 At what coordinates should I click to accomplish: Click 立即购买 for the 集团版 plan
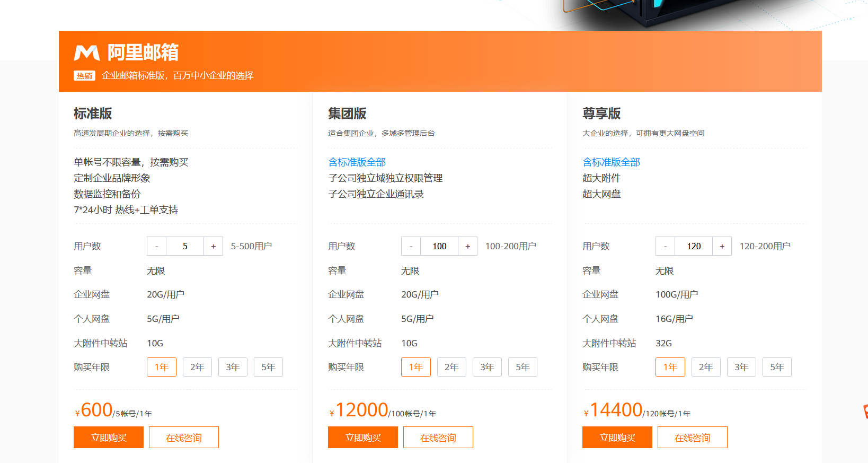363,438
